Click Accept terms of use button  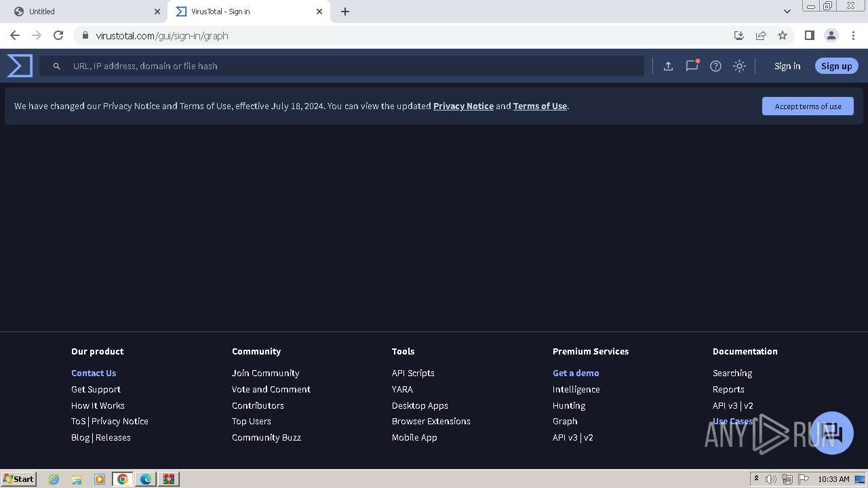(808, 106)
